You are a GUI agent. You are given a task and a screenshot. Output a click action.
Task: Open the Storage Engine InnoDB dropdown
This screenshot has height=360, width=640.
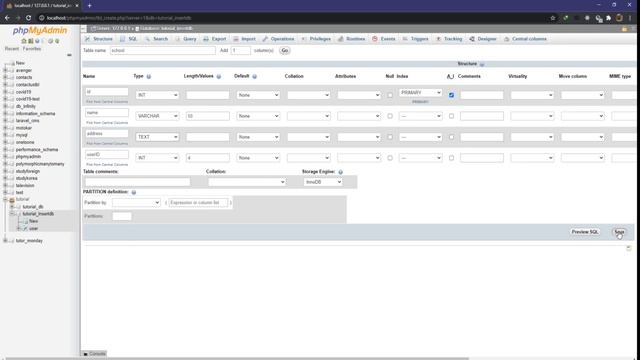tap(323, 182)
